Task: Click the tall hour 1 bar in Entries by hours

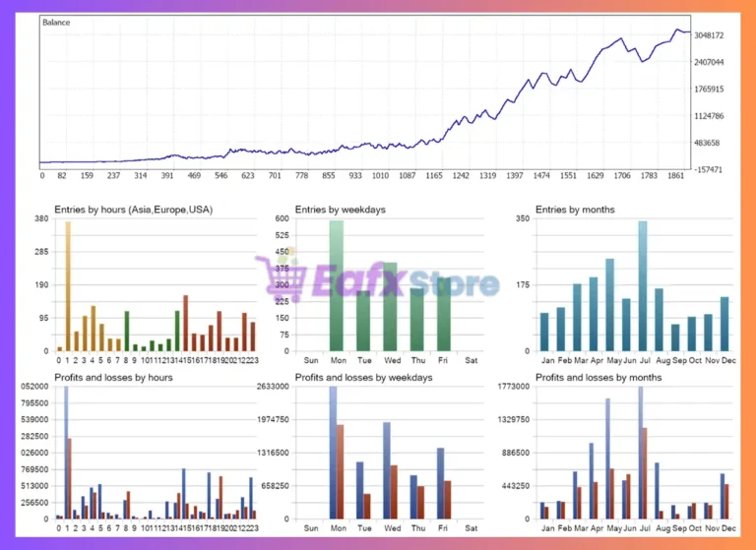Action: (x=68, y=286)
